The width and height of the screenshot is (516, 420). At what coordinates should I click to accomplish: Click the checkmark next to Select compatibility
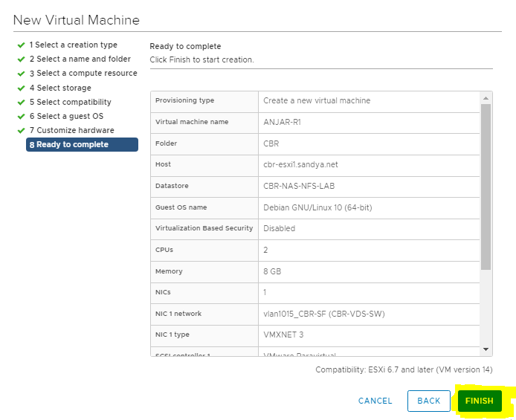pos(21,103)
